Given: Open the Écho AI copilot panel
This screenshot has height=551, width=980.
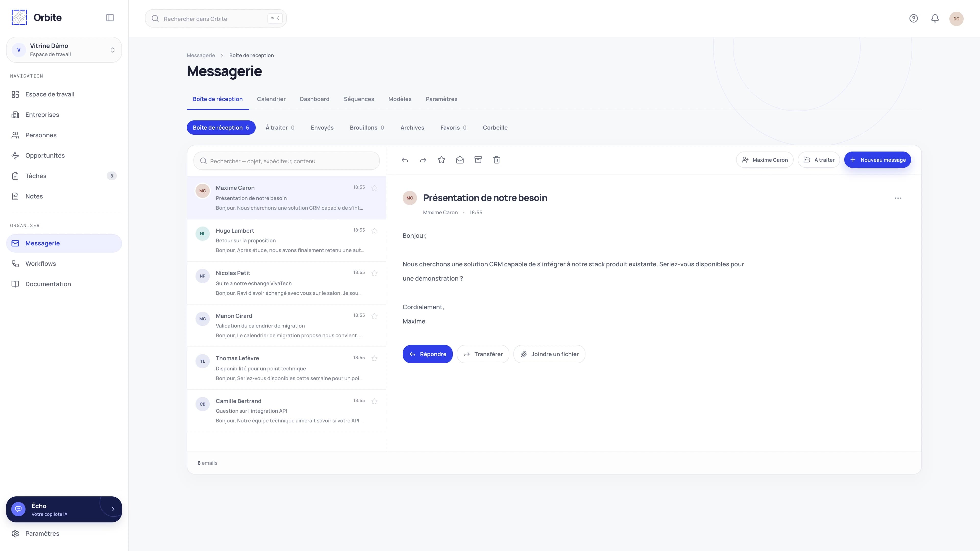Looking at the screenshot, I should coord(64,509).
